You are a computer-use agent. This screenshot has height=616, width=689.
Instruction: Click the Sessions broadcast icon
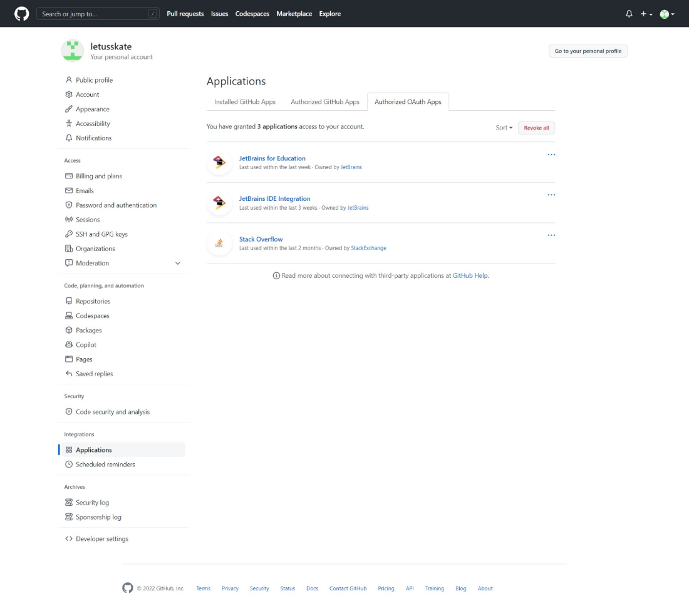(x=68, y=220)
